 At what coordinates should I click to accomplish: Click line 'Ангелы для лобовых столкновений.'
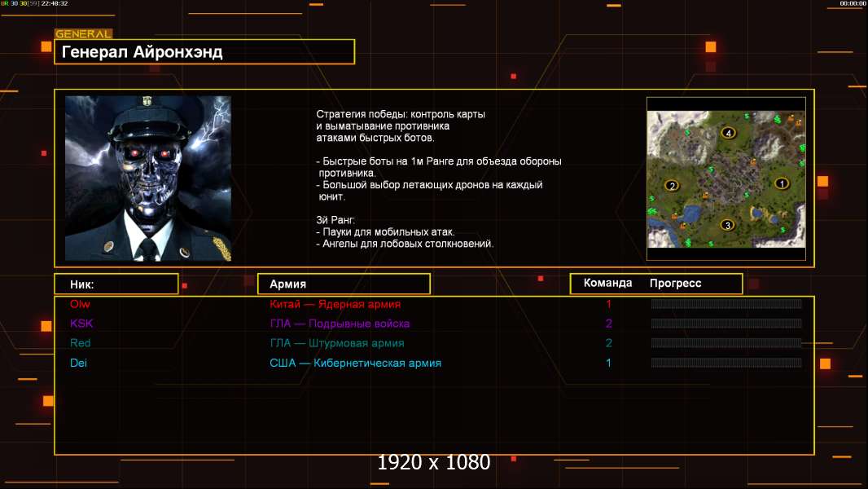[x=405, y=243]
